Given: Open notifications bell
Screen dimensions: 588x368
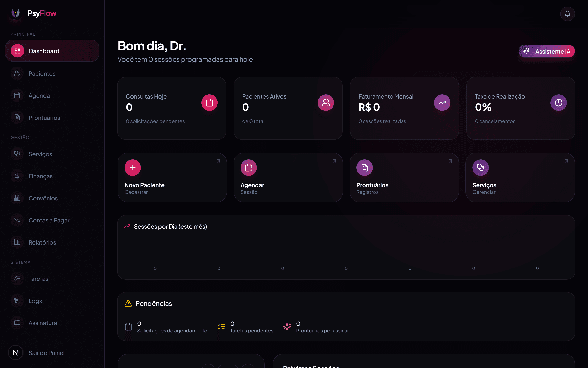Looking at the screenshot, I should point(567,14).
